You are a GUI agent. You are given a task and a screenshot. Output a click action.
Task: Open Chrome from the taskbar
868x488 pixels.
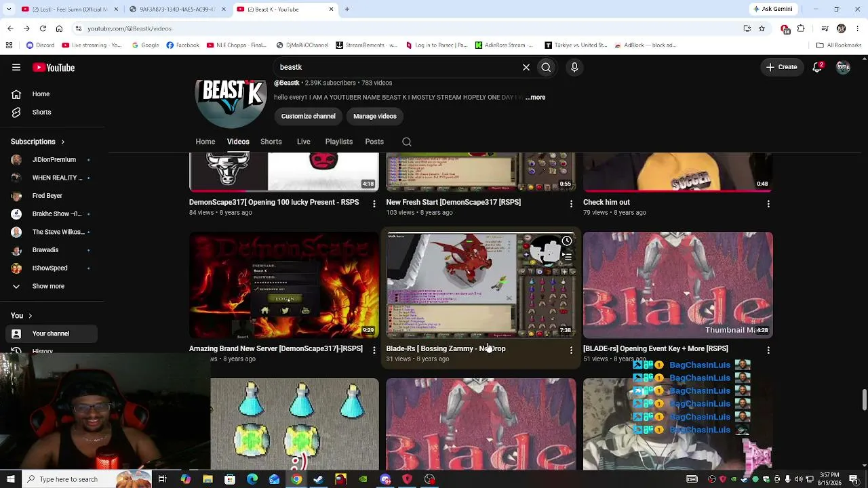(296, 479)
